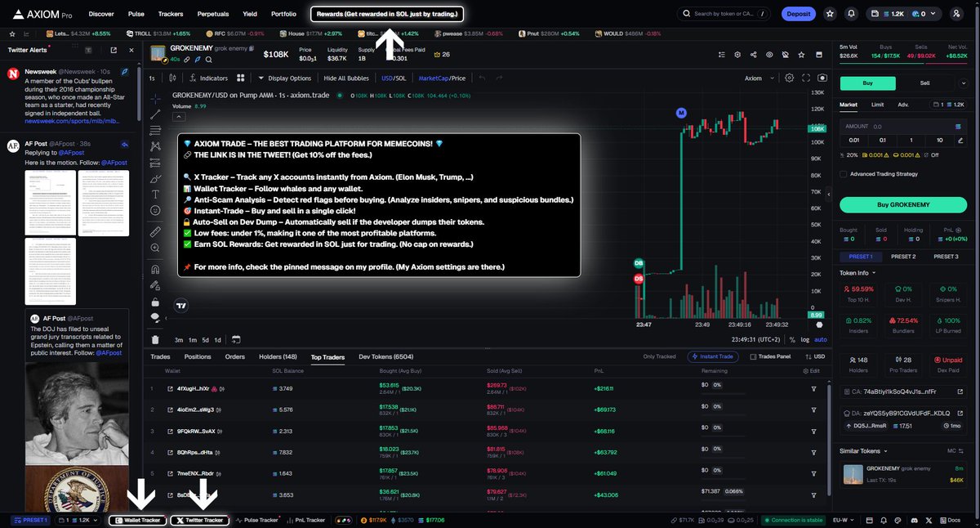Filter the 4fXugH wallet row
Image resolution: width=980 pixels, height=528 pixels.
point(813,389)
